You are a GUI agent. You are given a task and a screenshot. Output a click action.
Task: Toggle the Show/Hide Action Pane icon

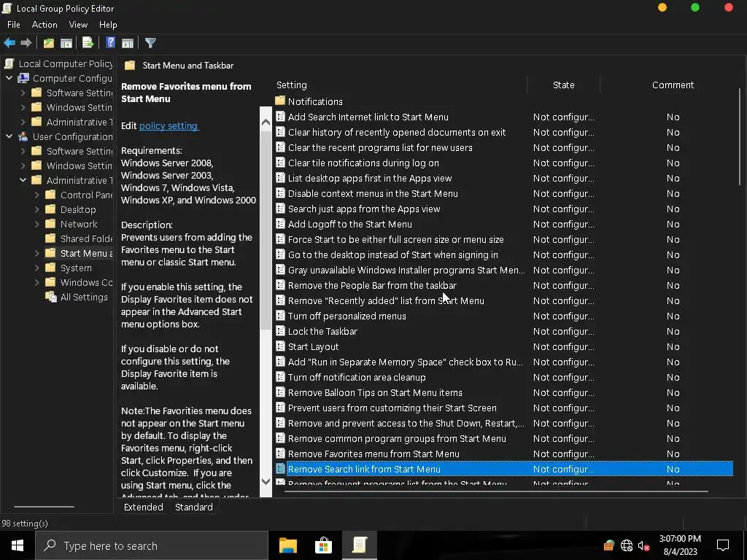(x=128, y=43)
